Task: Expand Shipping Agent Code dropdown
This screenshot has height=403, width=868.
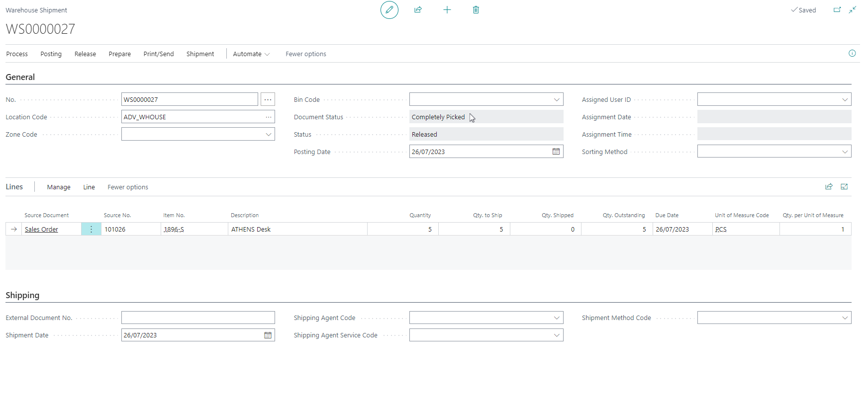Action: (557, 318)
